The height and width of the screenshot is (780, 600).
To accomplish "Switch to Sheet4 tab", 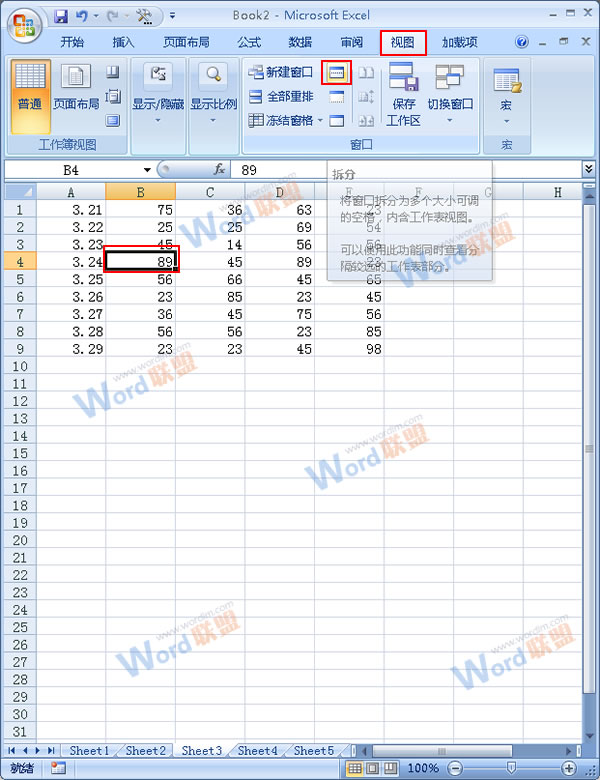I will pos(257,750).
